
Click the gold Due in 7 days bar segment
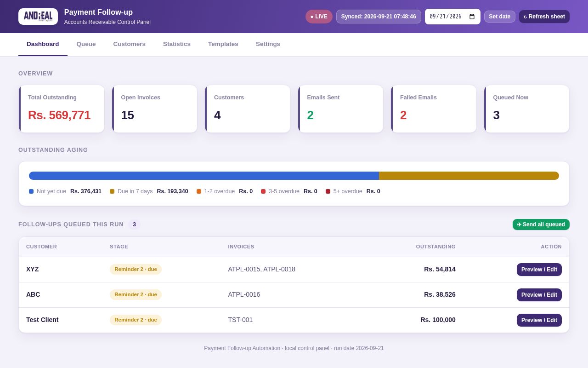coord(469,176)
